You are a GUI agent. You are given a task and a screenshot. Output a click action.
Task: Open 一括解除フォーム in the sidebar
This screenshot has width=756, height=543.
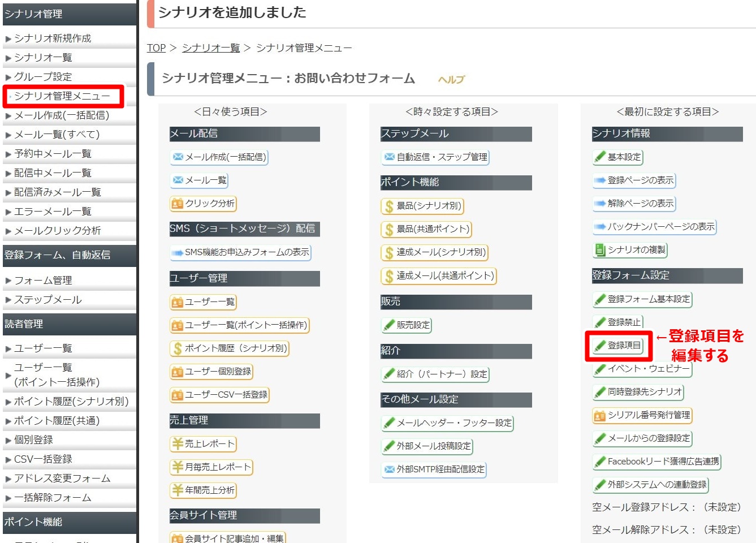click(53, 498)
